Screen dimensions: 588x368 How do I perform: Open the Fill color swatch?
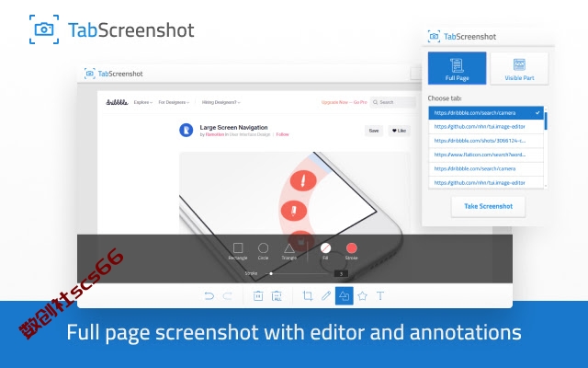coord(325,248)
